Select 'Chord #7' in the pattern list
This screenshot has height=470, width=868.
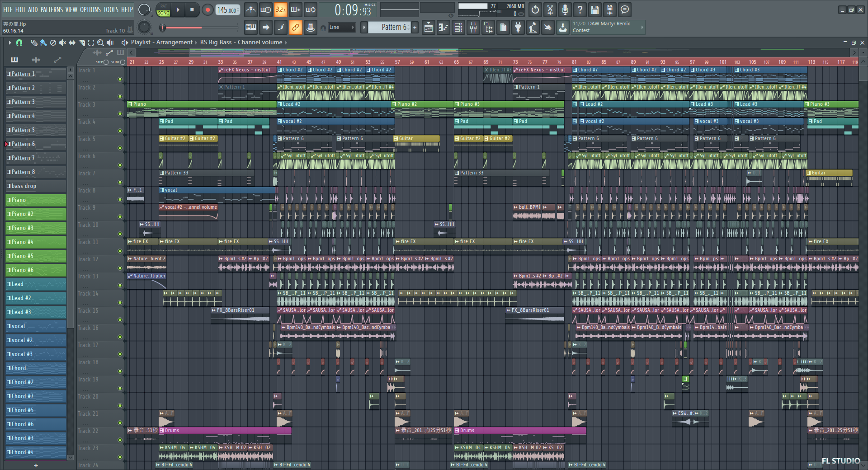[x=36, y=396]
